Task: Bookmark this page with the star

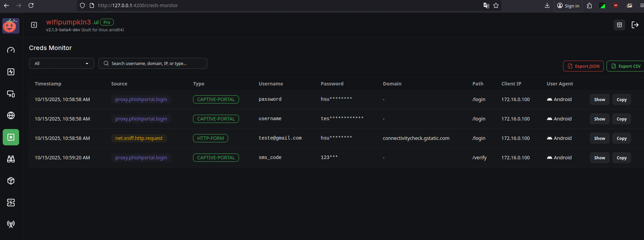Action: tap(496, 5)
